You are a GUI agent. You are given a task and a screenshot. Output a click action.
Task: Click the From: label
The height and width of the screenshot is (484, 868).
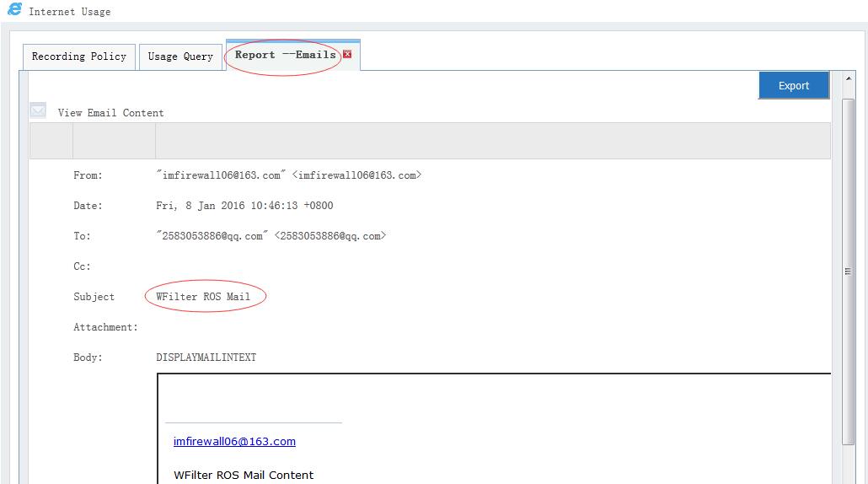88,175
